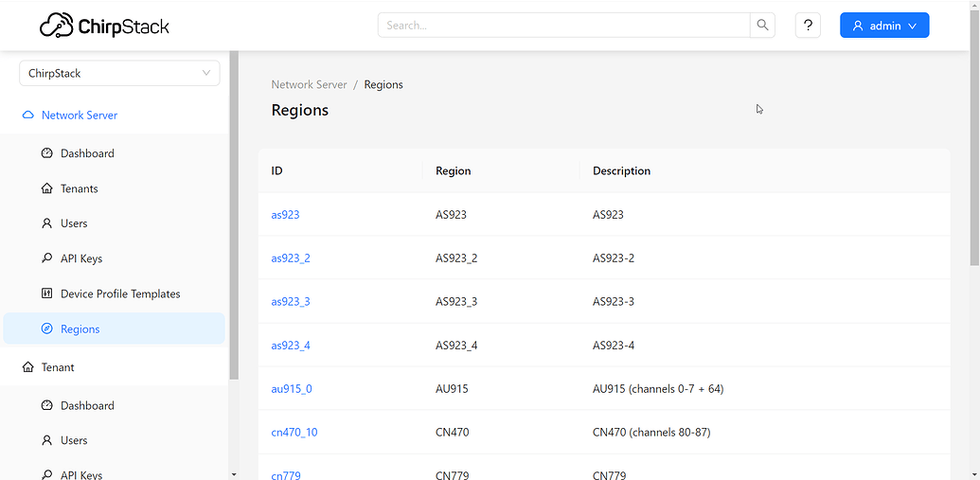Focus the Search input field
This screenshot has height=480, width=980.
click(x=563, y=25)
